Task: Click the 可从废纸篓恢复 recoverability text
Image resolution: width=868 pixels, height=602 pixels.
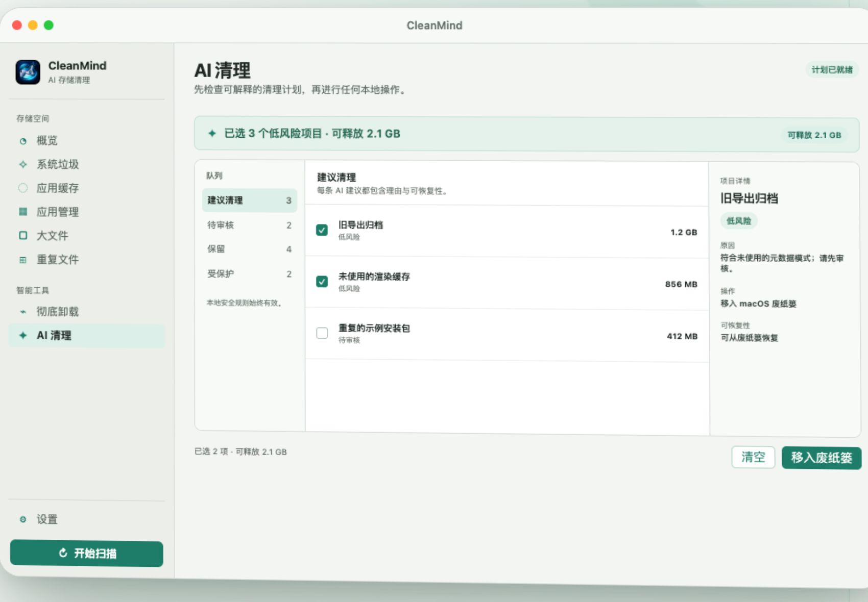Action: pyautogui.click(x=749, y=338)
